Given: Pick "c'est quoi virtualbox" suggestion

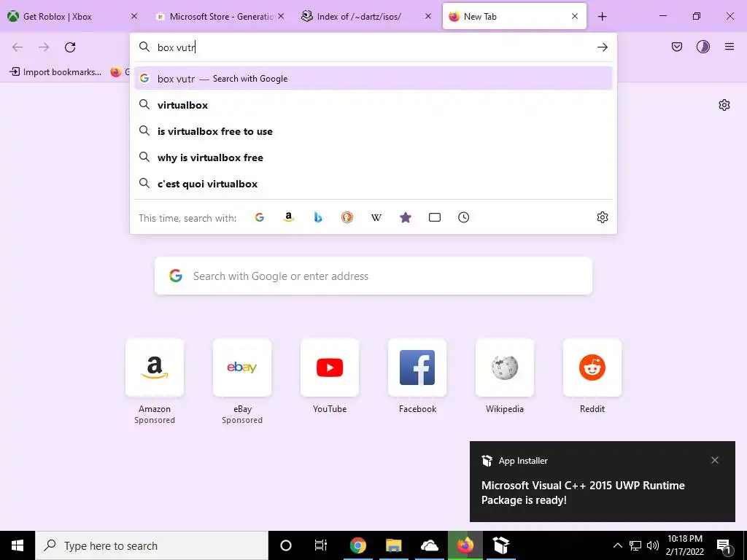Looking at the screenshot, I should [x=373, y=183].
